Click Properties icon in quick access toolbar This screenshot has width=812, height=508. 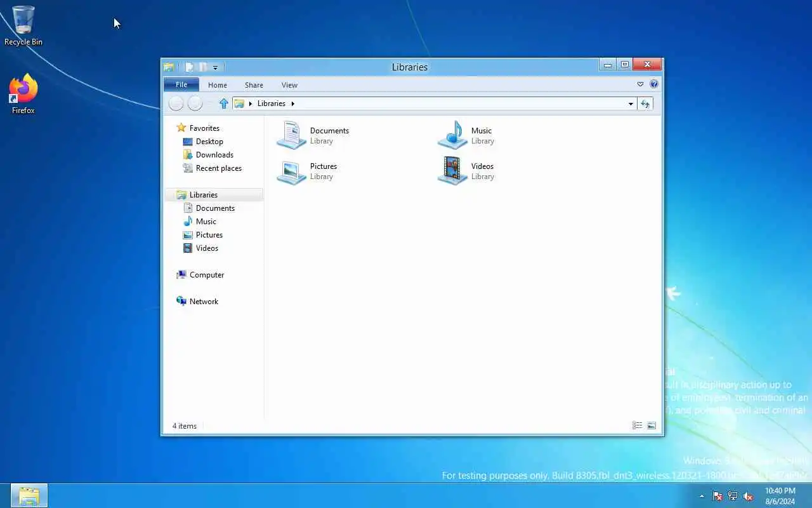pos(189,67)
